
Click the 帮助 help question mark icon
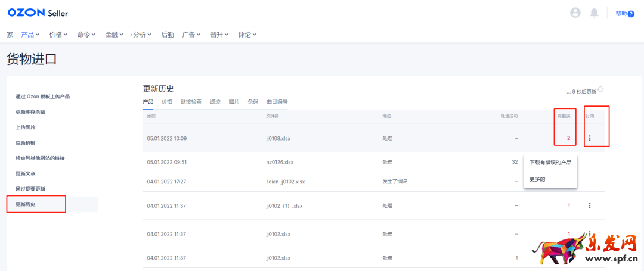[x=631, y=14]
